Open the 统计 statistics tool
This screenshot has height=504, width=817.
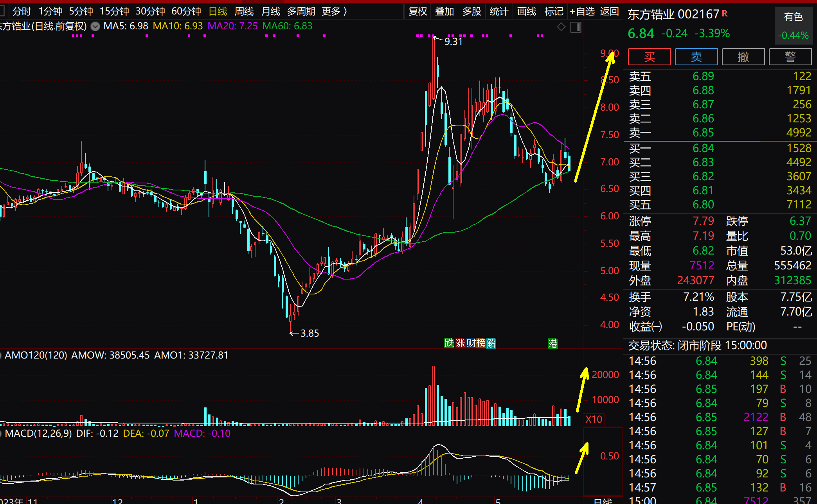click(499, 11)
